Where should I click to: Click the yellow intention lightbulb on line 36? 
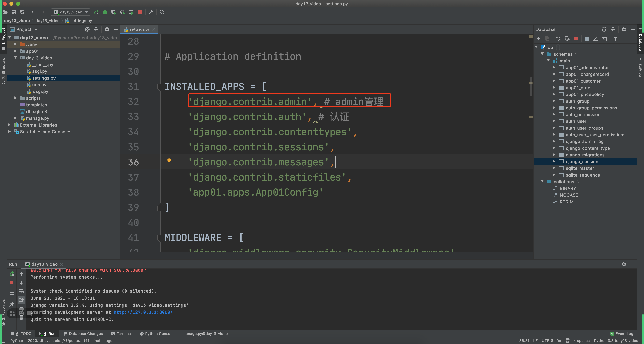pos(169,161)
